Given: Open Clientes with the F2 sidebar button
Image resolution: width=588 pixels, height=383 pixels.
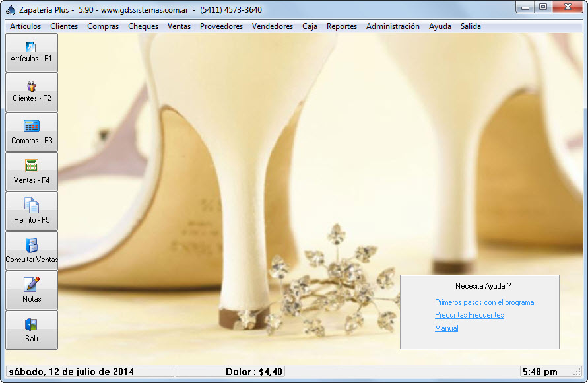Looking at the screenshot, I should (x=32, y=92).
